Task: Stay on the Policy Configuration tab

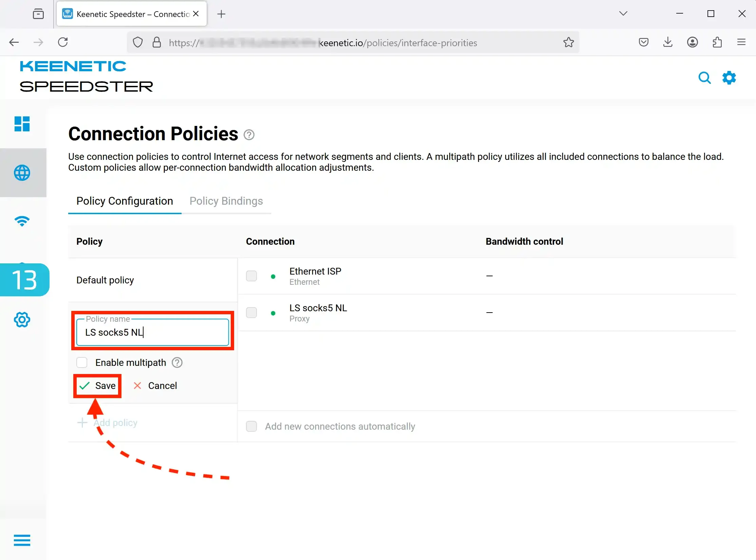Action: click(x=124, y=201)
